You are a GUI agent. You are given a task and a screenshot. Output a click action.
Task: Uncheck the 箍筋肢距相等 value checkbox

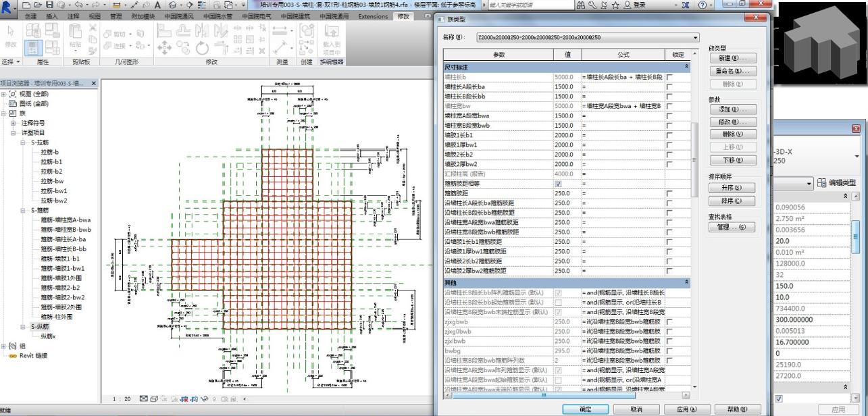tap(558, 184)
